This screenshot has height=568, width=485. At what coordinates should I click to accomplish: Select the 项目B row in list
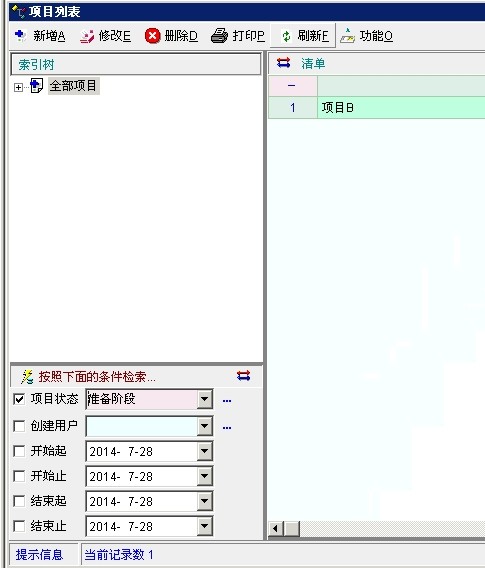(x=377, y=108)
